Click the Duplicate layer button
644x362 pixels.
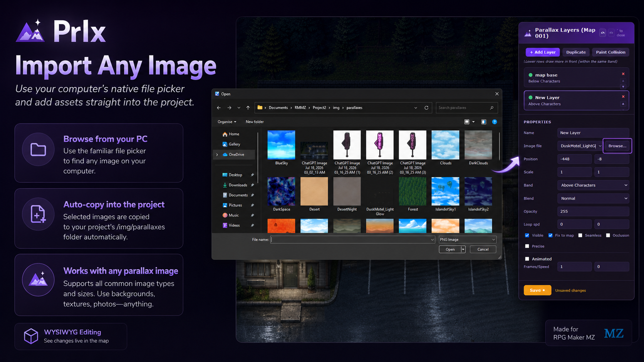pyautogui.click(x=576, y=52)
